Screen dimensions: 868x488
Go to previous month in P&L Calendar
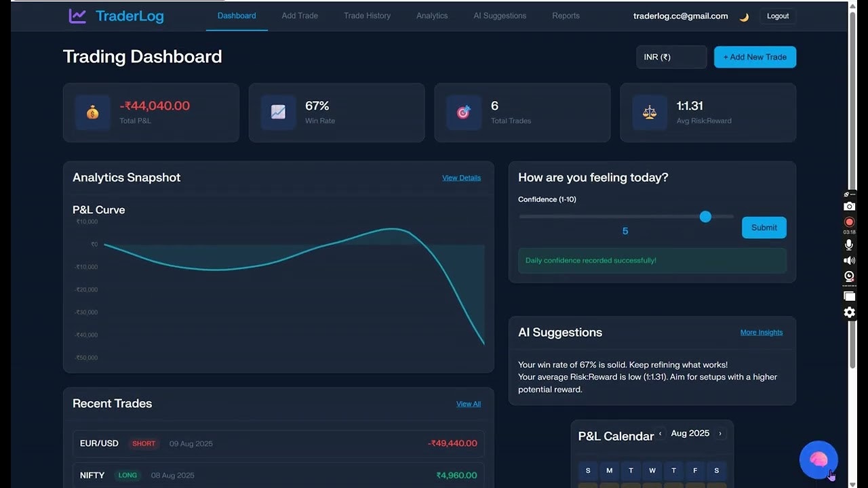point(660,434)
